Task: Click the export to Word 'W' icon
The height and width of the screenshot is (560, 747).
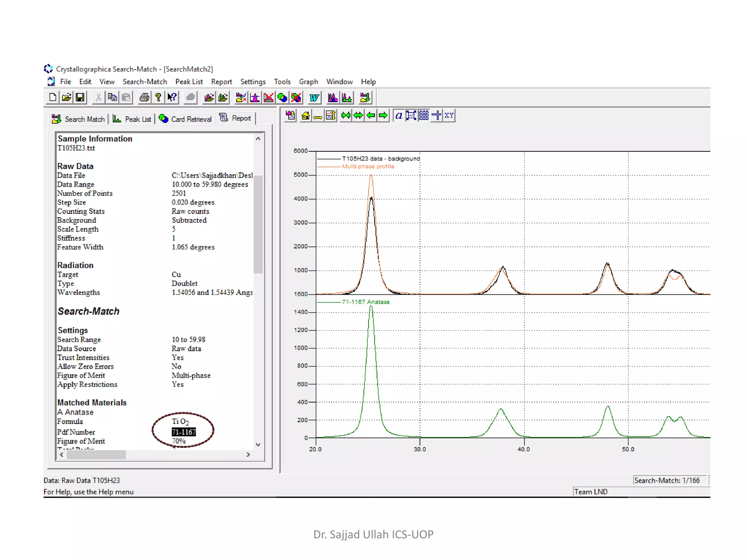Action: point(314,97)
